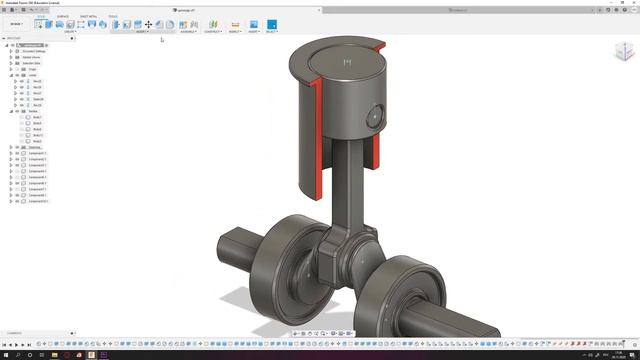This screenshot has height=360, width=640.
Task: Collapse the Browser panel header
Action: click(4, 38)
